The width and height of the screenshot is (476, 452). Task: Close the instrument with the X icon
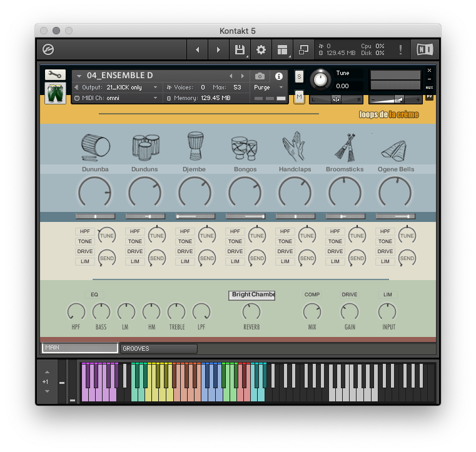pos(429,71)
